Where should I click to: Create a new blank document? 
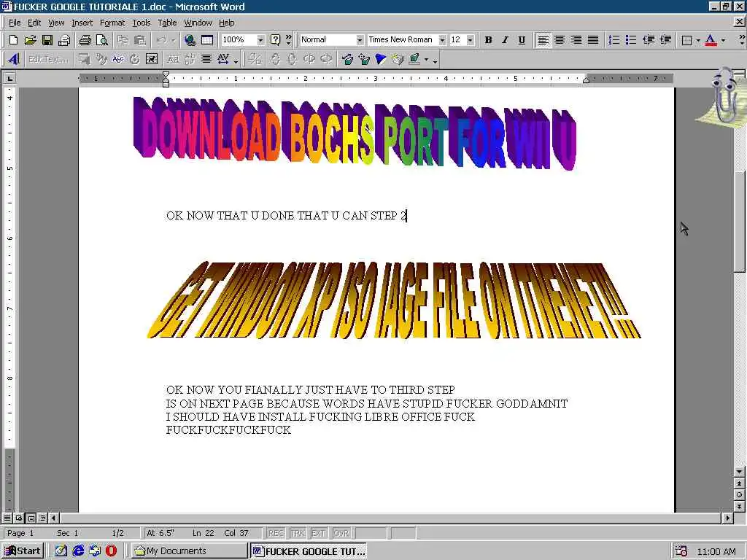[x=13, y=40]
